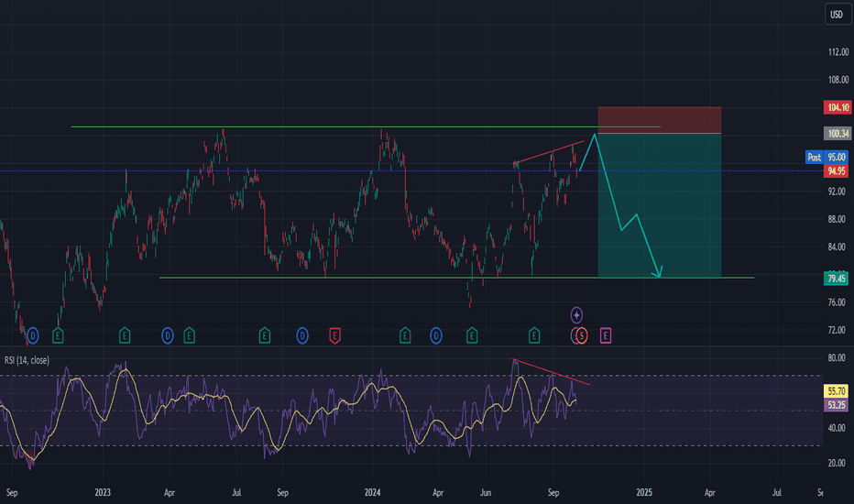Click the dividend D marker near Sep 2022

click(x=33, y=335)
